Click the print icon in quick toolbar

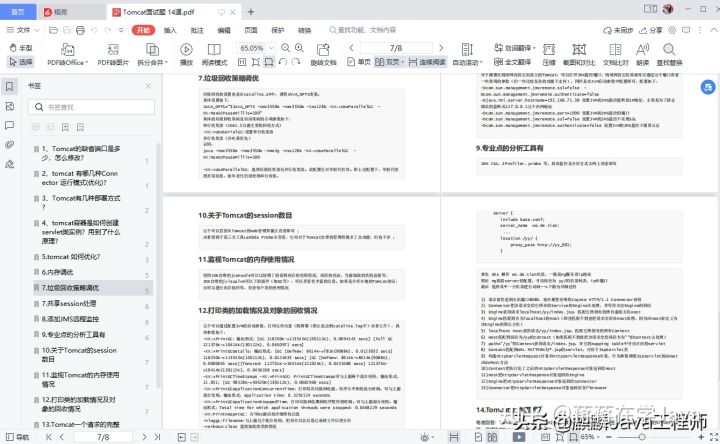click(80, 30)
